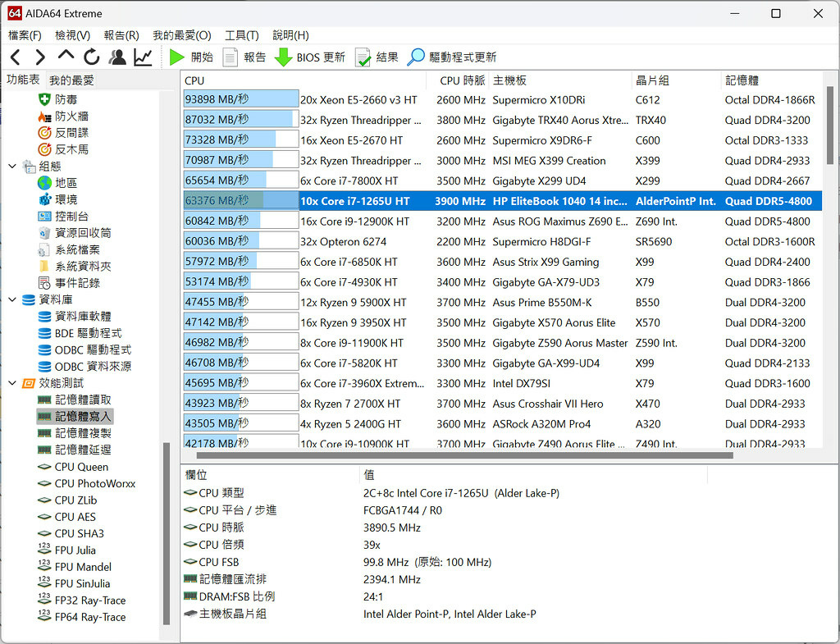Screen dimensions: 840x644
Task: Select the ODBC 資料來源 icon
Action: click(44, 366)
